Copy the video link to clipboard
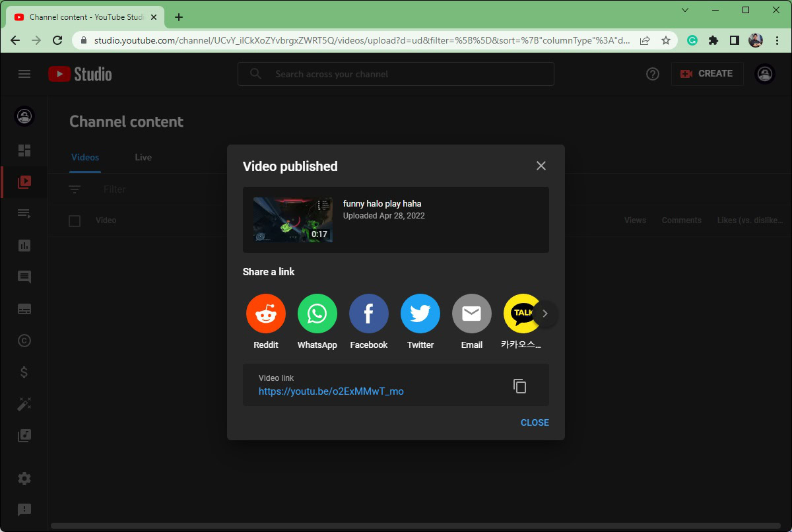 pos(520,386)
